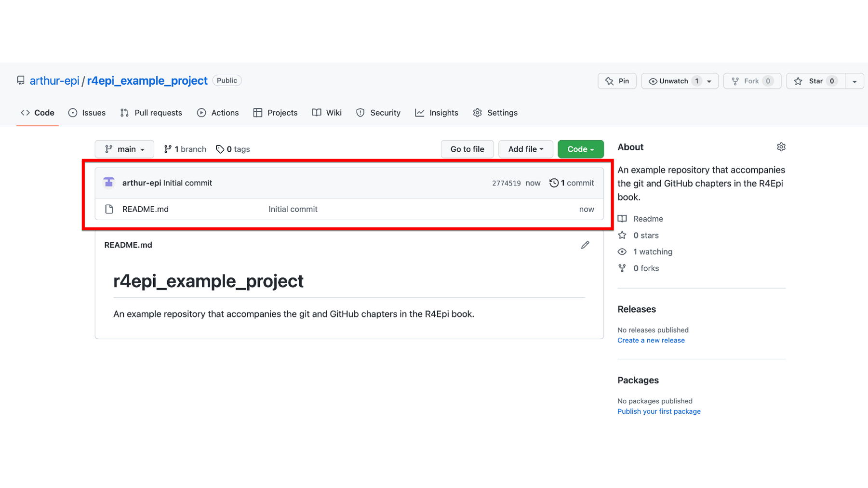Screen dimensions: 868x488
Task: Click the r4epi_example_project README title
Action: 208,281
